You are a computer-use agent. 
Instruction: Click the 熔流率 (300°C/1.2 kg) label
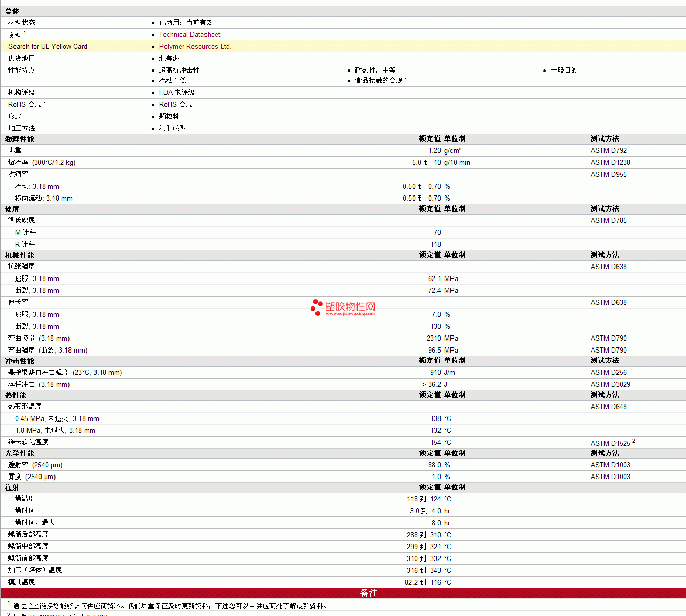click(42, 162)
